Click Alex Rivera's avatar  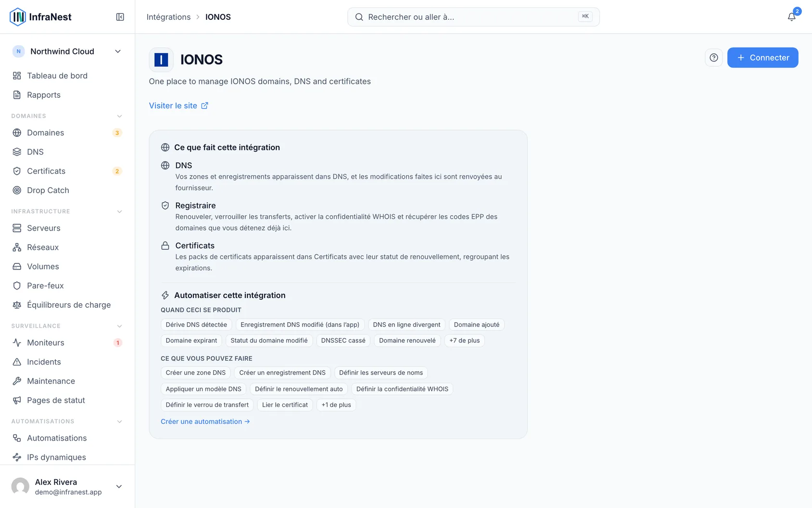[20, 486]
